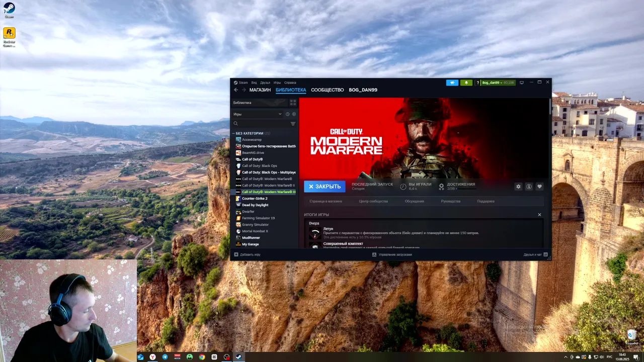This screenshot has width=644, height=362.
Task: Click the ready-to-play filter icon
Action: (x=294, y=114)
